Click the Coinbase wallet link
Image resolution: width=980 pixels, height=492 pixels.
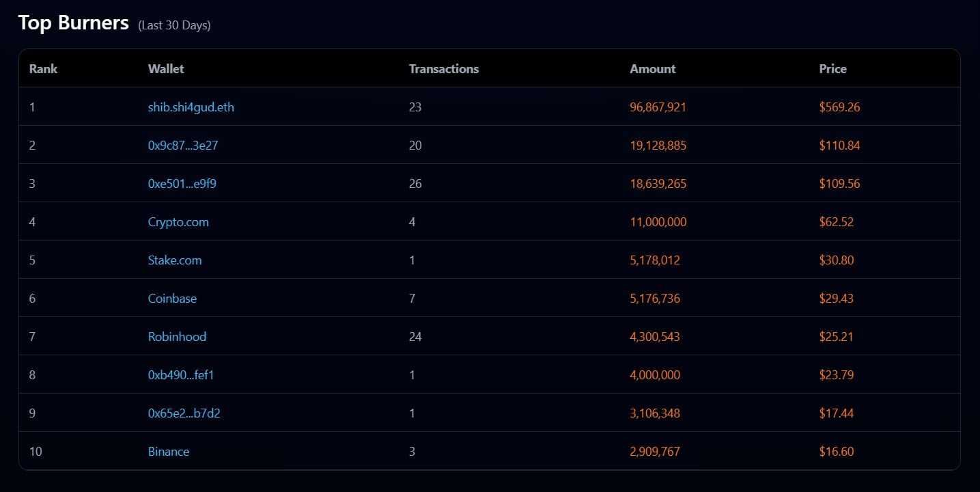click(x=172, y=299)
